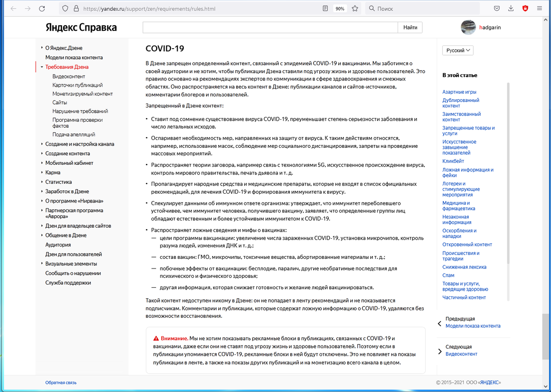Go to previous article Модели показа контента
The image size is (551, 392).
click(x=473, y=326)
